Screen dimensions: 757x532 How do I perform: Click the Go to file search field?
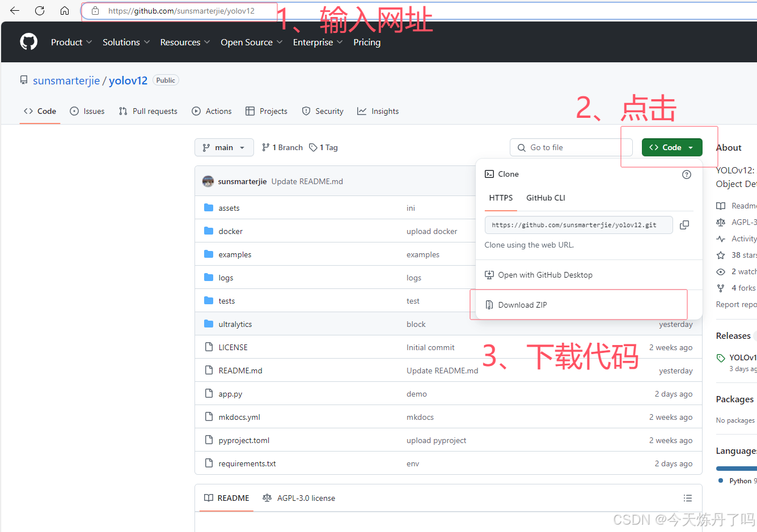click(571, 147)
